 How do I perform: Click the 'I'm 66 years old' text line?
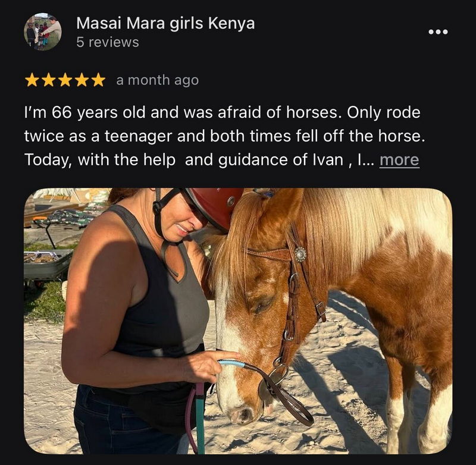222,112
